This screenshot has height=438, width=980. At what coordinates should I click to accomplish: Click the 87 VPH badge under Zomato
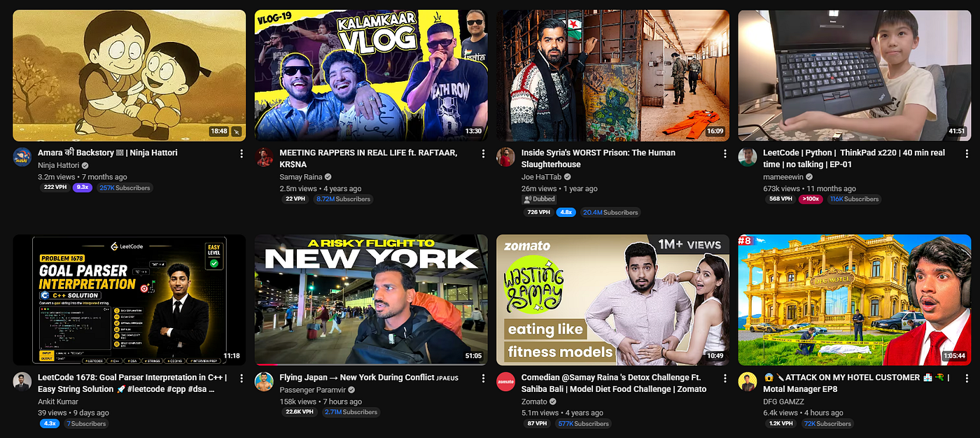[x=537, y=423]
